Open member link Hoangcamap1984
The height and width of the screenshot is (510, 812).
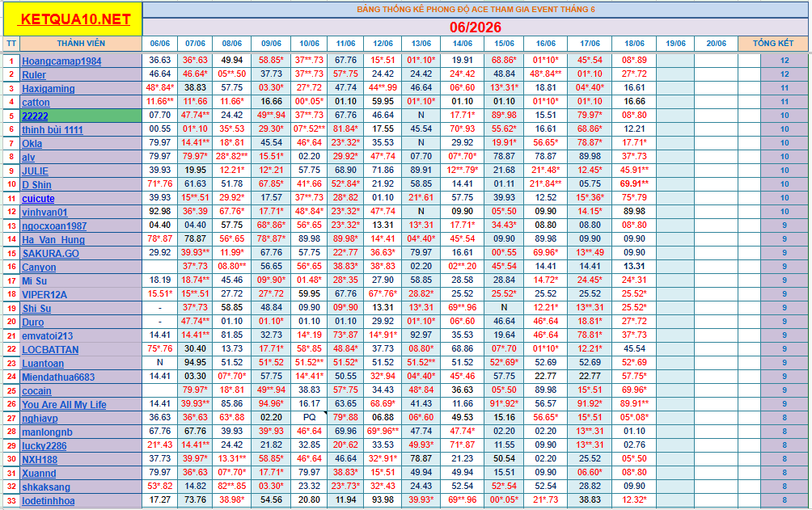click(61, 61)
